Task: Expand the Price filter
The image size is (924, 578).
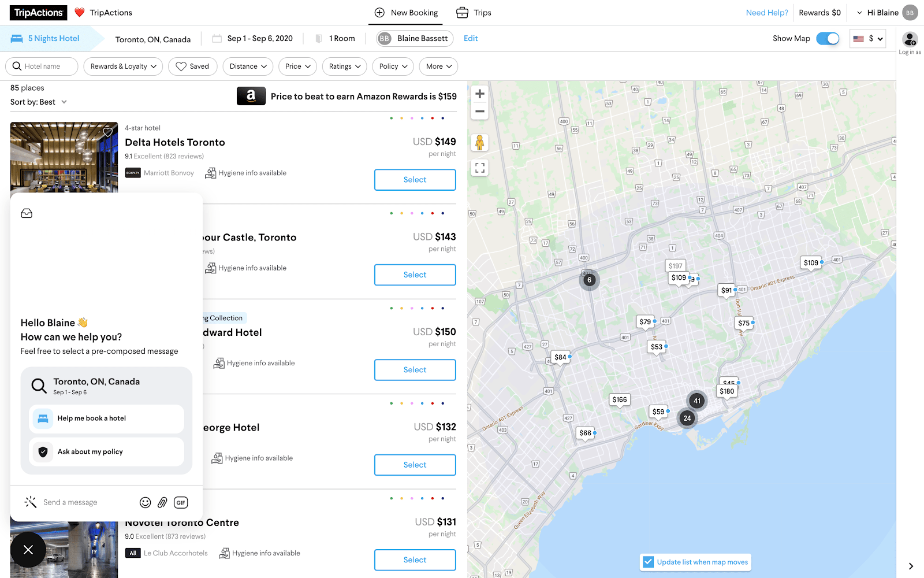Action: (297, 66)
